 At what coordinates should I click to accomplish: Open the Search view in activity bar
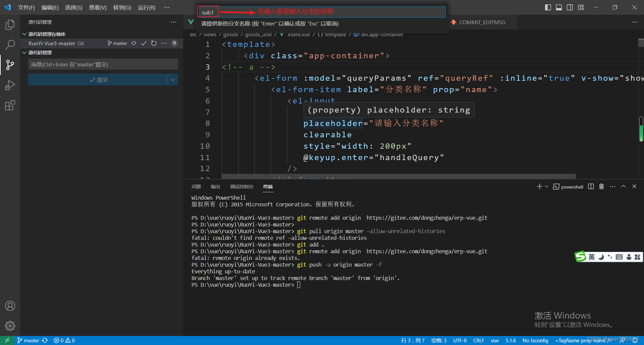click(x=10, y=45)
